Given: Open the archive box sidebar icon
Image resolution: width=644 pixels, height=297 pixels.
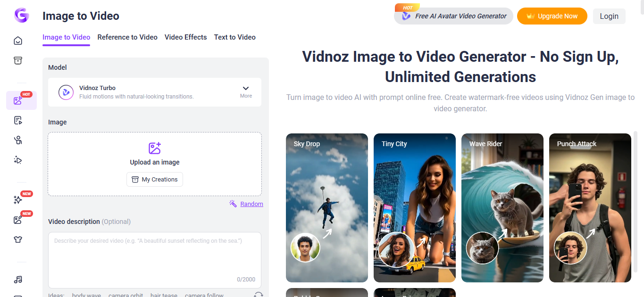Looking at the screenshot, I should coord(18,60).
